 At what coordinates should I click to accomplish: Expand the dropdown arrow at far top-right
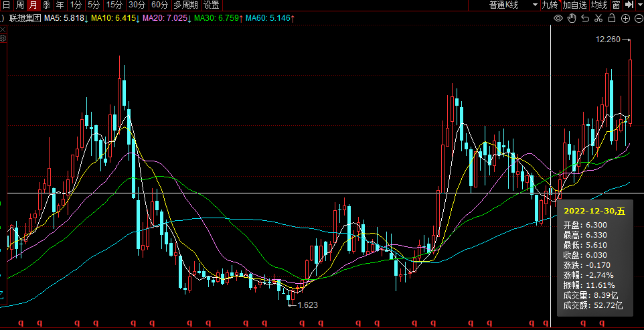tap(639, 5)
